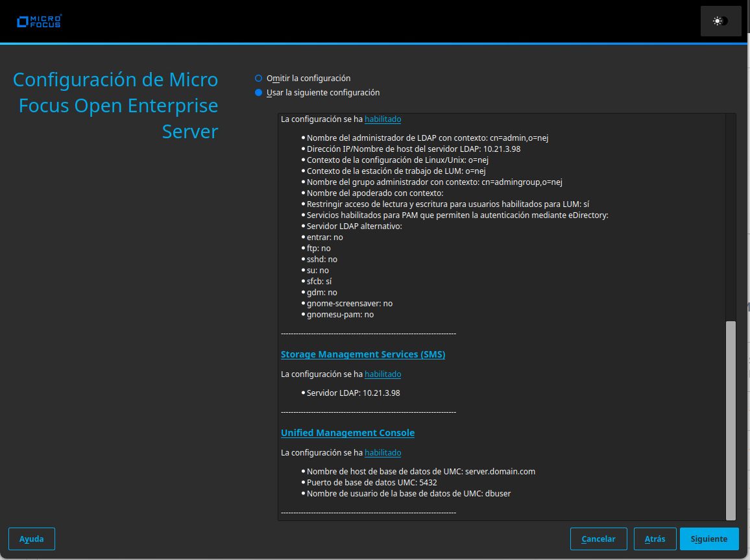The height and width of the screenshot is (560, 750).
Task: Open "Unified Management Console" link
Action: (x=348, y=433)
